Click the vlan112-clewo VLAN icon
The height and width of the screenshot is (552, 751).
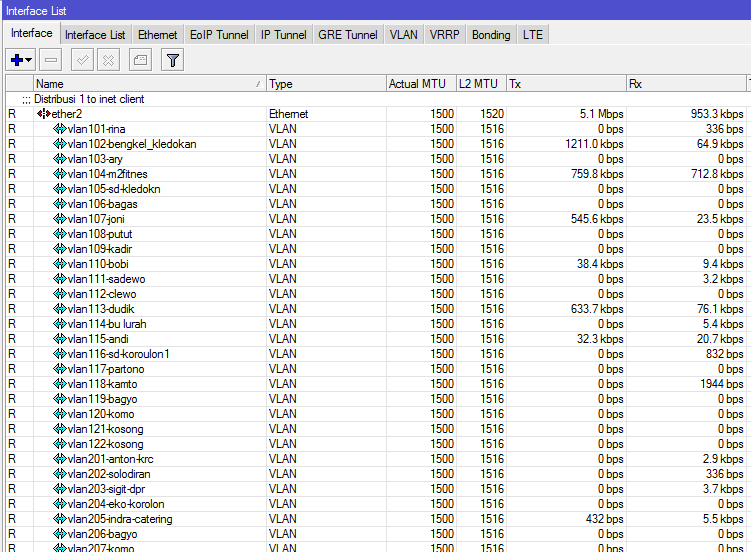[59, 294]
